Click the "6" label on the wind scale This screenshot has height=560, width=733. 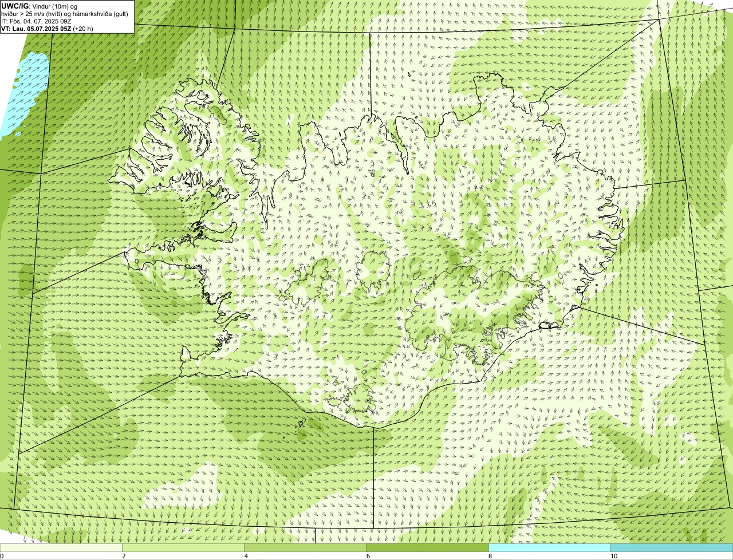tap(368, 556)
